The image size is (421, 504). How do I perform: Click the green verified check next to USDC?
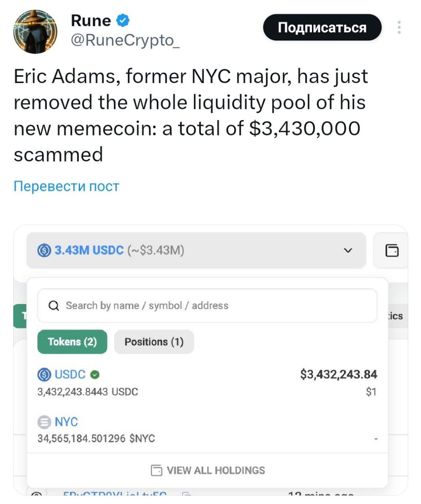coord(95,375)
